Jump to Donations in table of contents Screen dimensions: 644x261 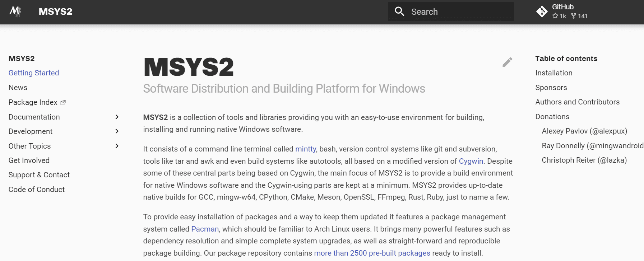click(552, 117)
